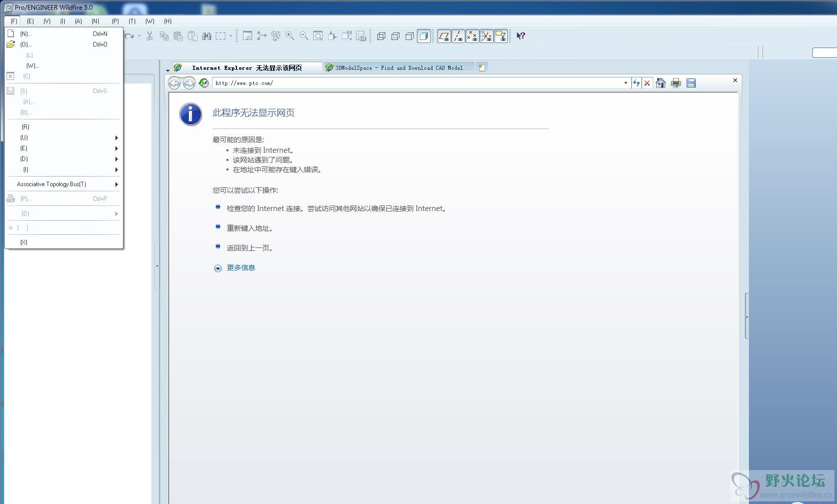This screenshot has height=504, width=837.
Task: Select Hidden Line display style
Action: 395,36
